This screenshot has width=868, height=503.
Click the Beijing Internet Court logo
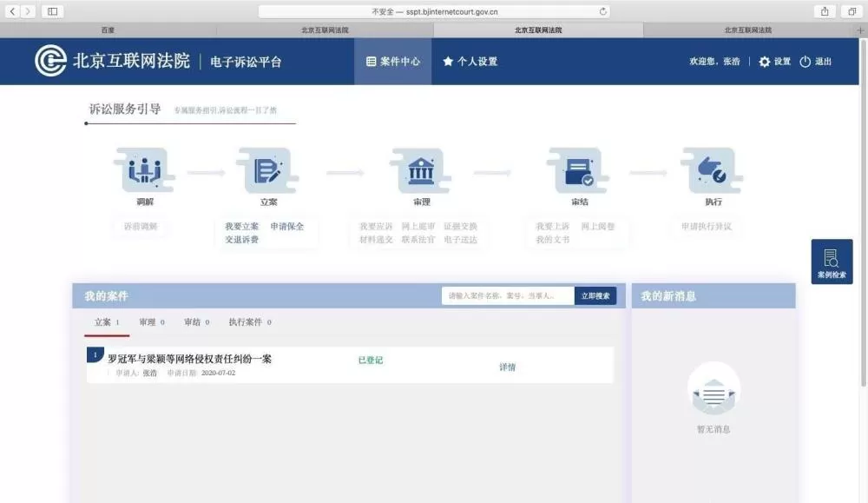50,61
